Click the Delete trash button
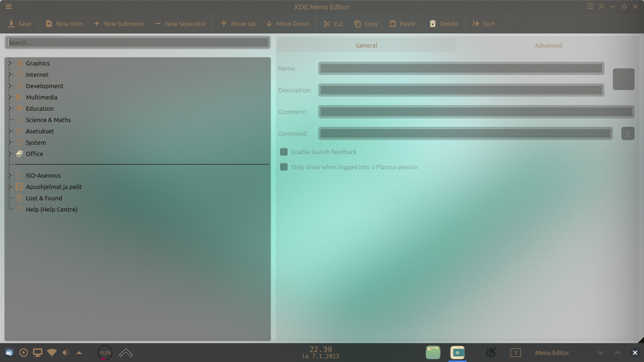The width and height of the screenshot is (644, 362). tap(443, 24)
